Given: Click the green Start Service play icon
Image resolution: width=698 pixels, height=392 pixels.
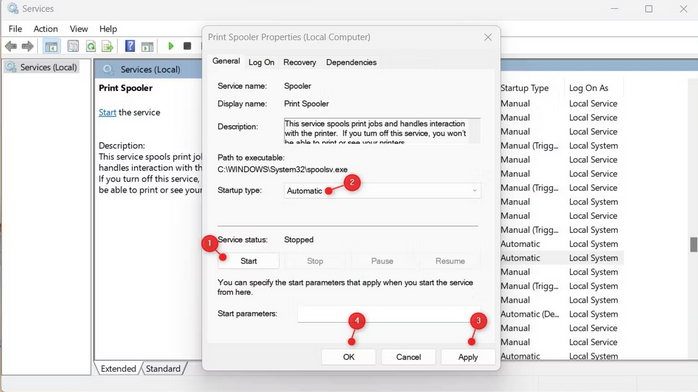Looking at the screenshot, I should [x=170, y=46].
